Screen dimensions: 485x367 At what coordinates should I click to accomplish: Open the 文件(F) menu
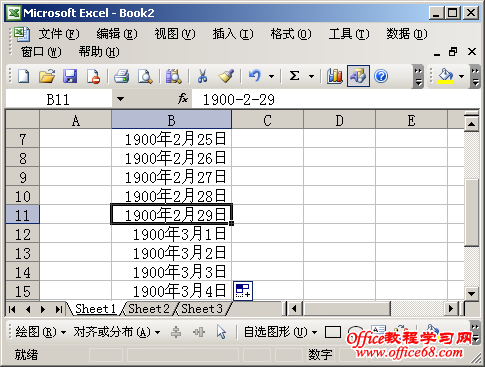pyautogui.click(x=59, y=34)
